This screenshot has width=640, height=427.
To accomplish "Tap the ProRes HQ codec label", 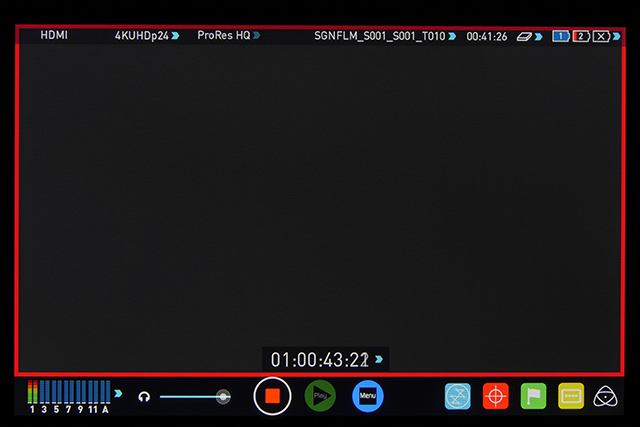I will [x=224, y=36].
